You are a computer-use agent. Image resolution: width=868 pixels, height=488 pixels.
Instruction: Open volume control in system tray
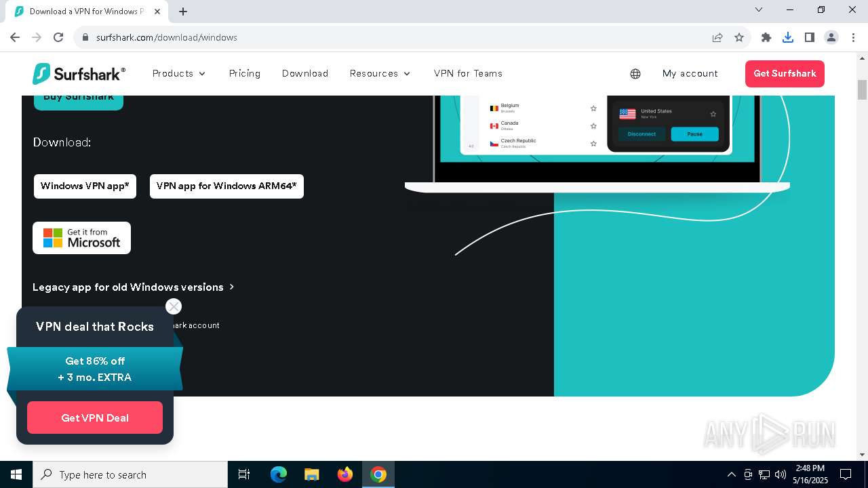pyautogui.click(x=780, y=474)
